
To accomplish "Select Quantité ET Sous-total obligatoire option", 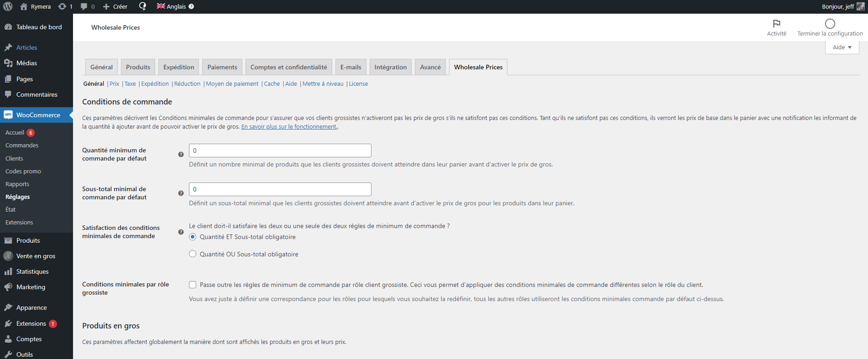I will click(x=193, y=237).
